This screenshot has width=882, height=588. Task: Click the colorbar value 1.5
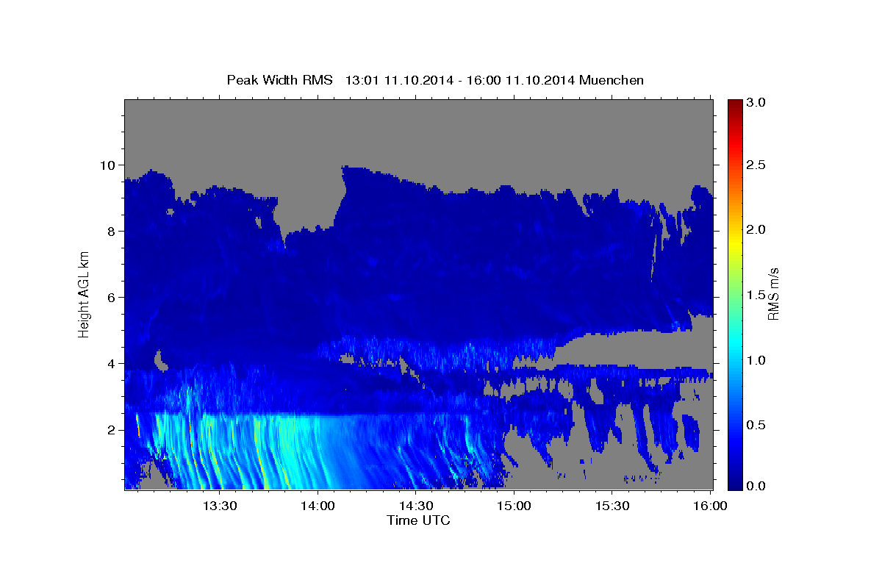[x=757, y=295]
